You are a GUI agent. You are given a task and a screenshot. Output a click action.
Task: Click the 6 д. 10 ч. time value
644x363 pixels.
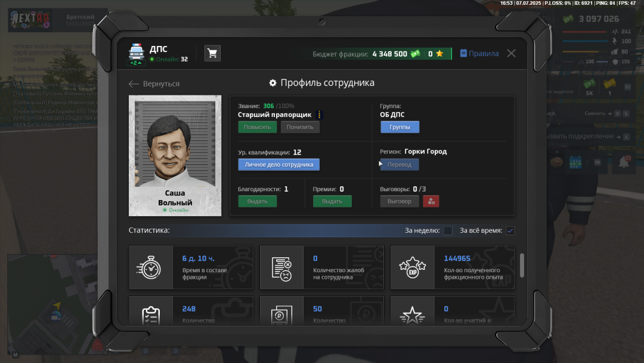[199, 259]
